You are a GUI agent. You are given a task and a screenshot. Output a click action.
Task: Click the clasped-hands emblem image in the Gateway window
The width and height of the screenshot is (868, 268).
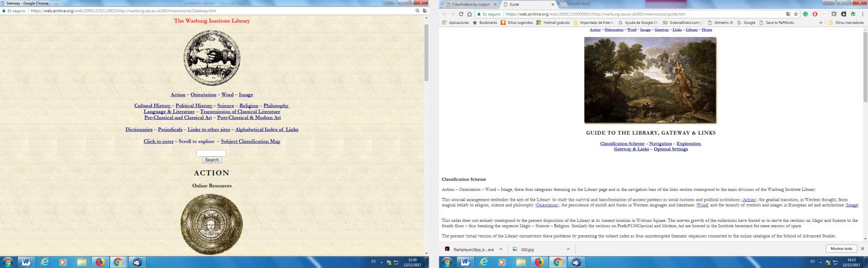coord(212,58)
